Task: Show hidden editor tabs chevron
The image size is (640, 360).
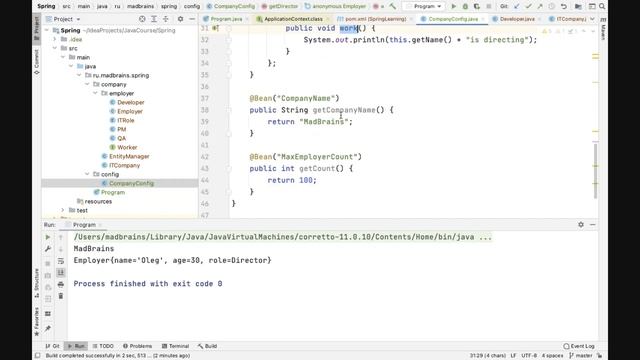Action: 592,19
